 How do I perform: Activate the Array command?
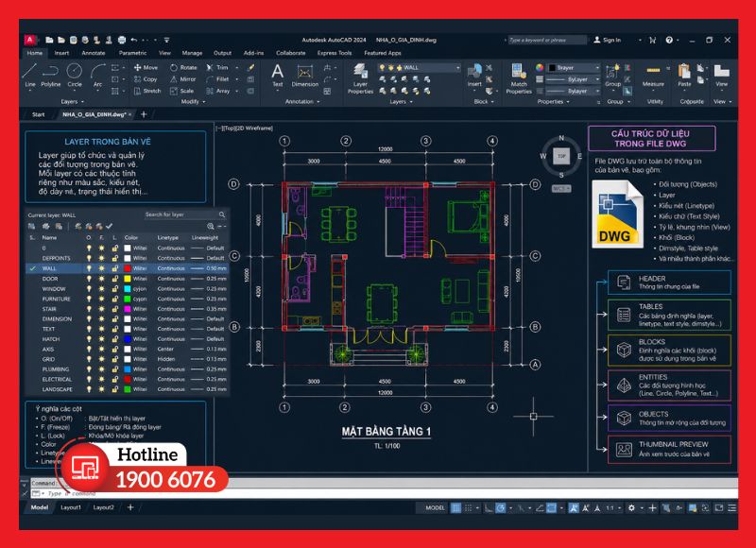(218, 91)
